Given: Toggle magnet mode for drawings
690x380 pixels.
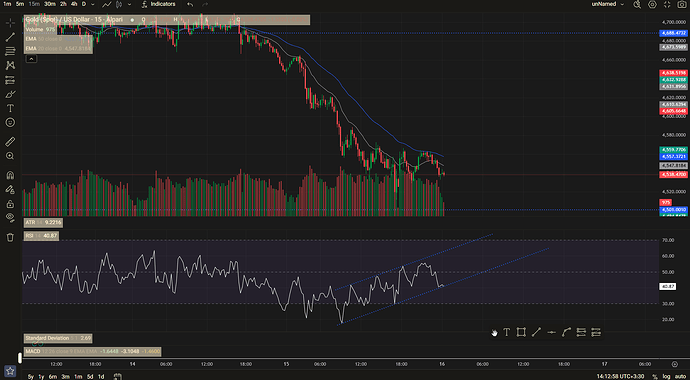Looking at the screenshot, I should pyautogui.click(x=10, y=175).
